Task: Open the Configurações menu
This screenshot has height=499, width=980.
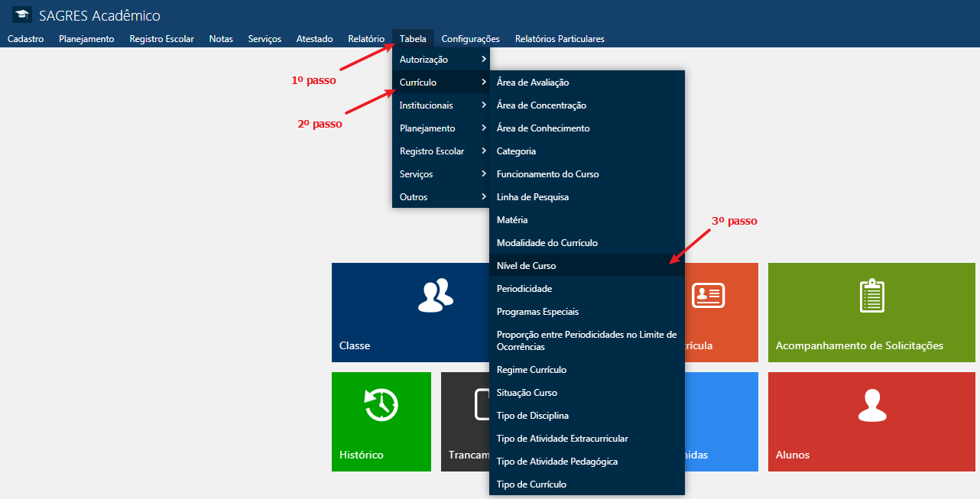Action: [x=470, y=39]
